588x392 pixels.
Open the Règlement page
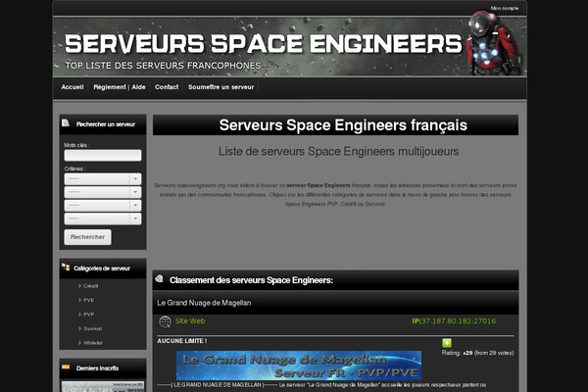point(110,87)
